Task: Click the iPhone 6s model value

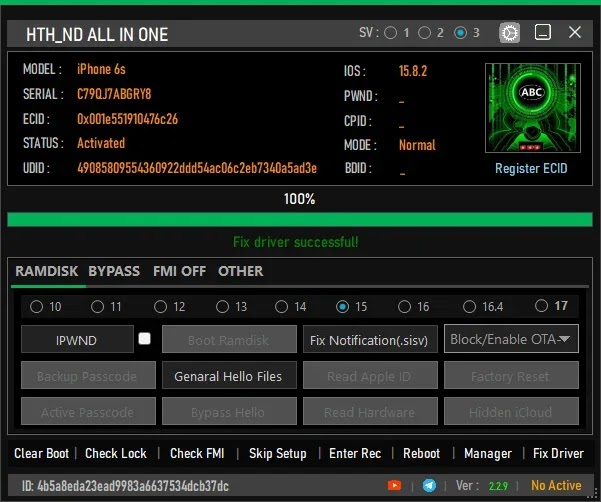Action: (101, 69)
